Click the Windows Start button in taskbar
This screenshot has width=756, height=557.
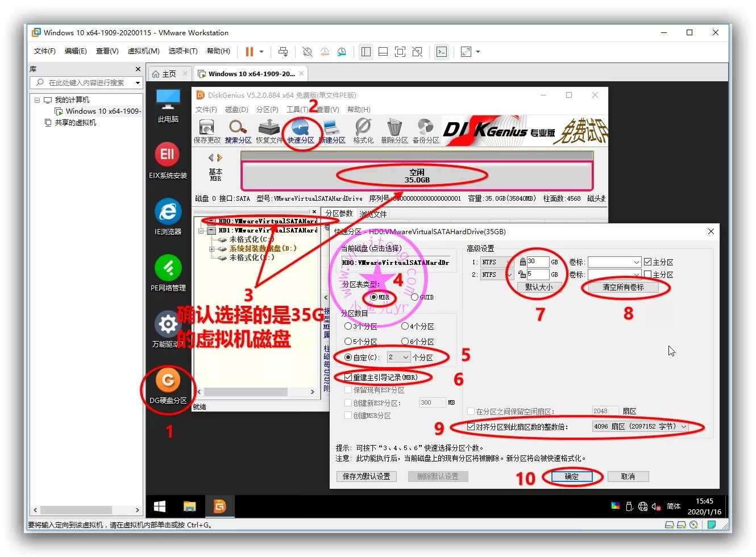pos(160,506)
